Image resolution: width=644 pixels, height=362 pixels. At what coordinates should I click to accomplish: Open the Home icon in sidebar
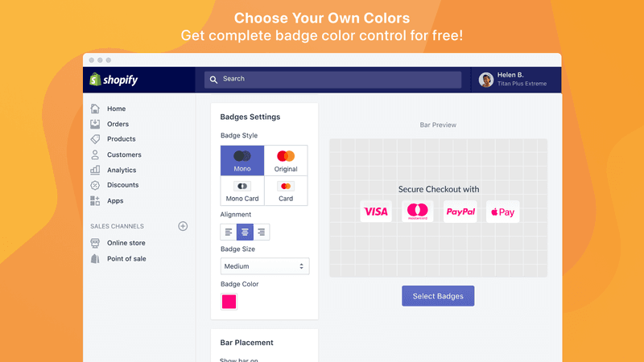95,109
